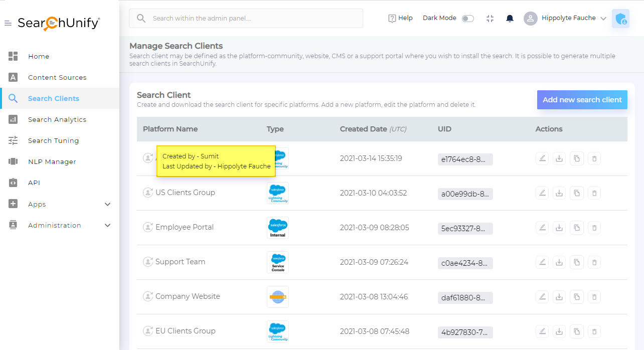
Task: Open NLP Manager in the sidebar
Action: point(52,161)
